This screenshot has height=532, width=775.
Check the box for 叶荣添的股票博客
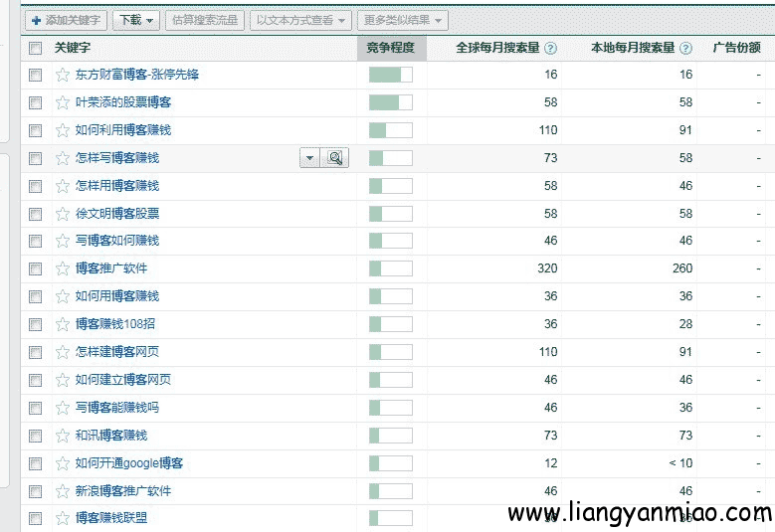click(35, 102)
